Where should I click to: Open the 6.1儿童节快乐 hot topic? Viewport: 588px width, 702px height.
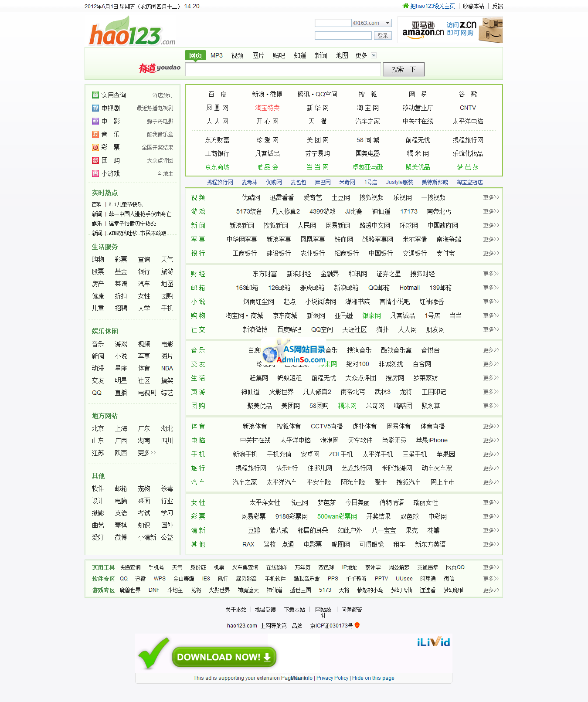pyautogui.click(x=126, y=204)
